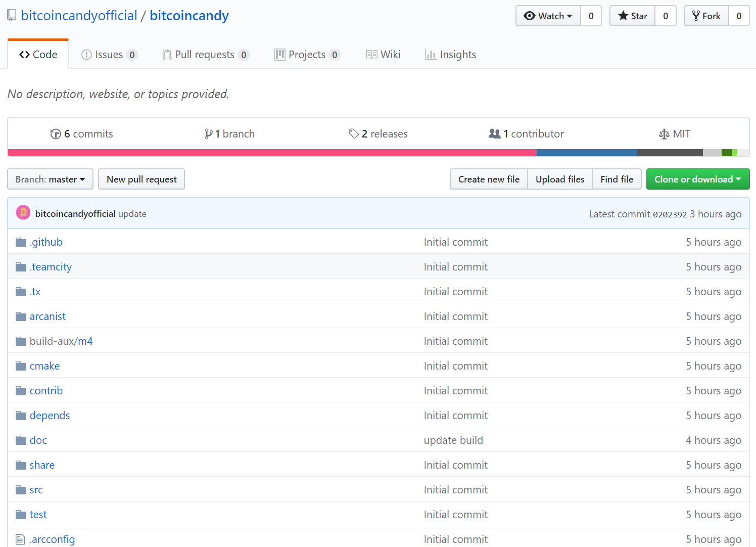Click New pull request button
The image size is (756, 547).
point(141,179)
